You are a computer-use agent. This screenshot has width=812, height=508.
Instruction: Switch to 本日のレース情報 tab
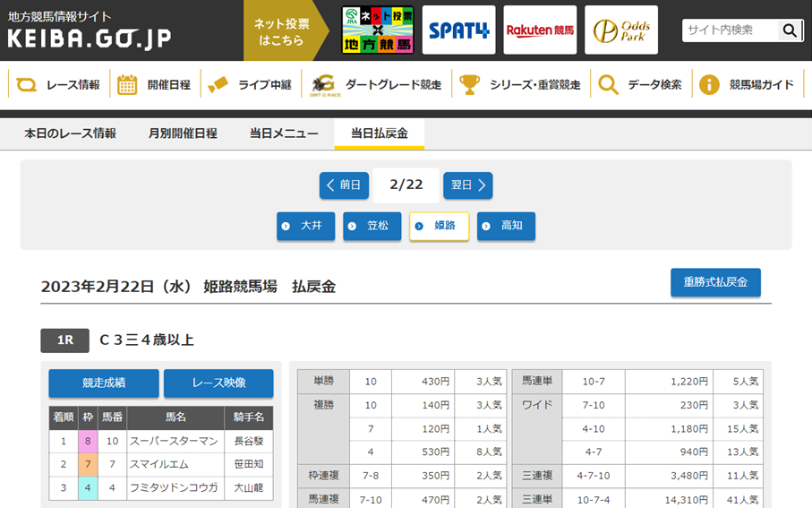click(x=70, y=133)
